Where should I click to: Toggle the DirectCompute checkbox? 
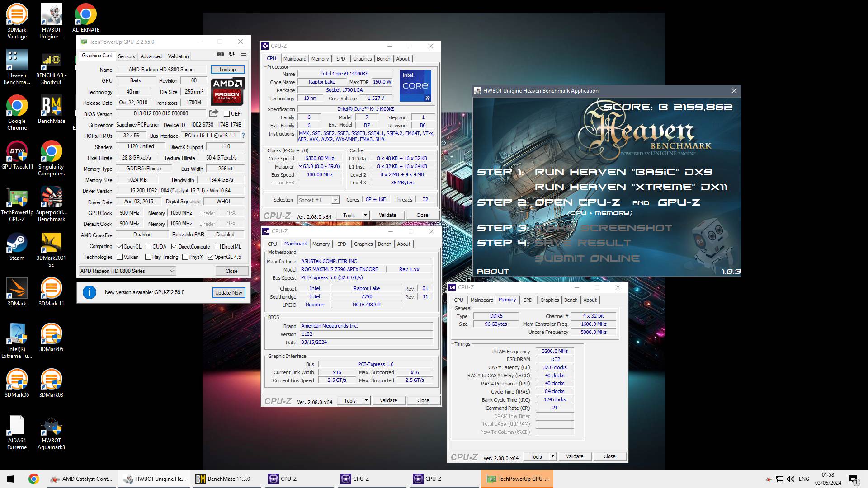point(174,247)
